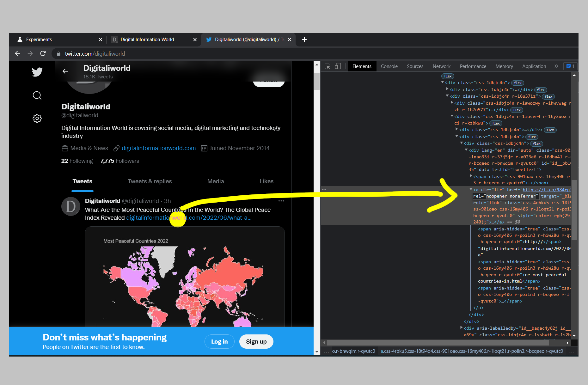Image resolution: width=588 pixels, height=385 pixels.
Task: Click the ellipsis gutter on selected DOM row
Action: pos(324,190)
